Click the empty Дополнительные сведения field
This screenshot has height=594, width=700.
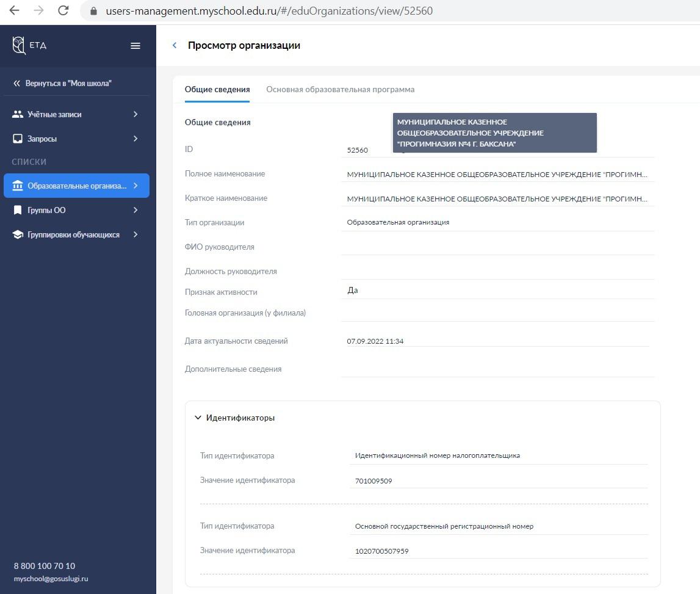(498, 369)
